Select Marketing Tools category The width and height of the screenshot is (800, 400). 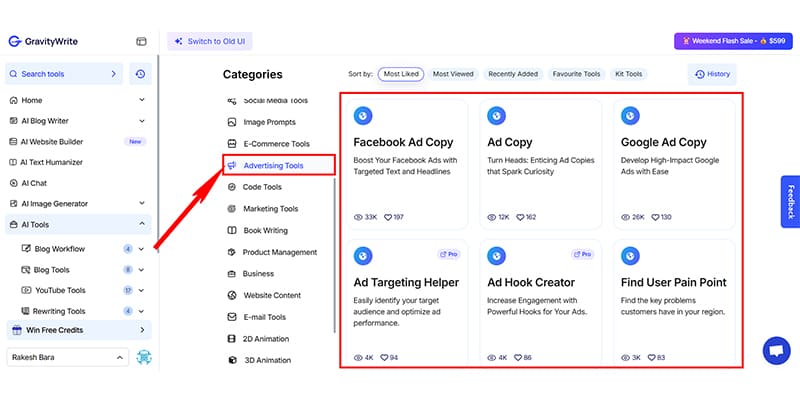tap(263, 209)
